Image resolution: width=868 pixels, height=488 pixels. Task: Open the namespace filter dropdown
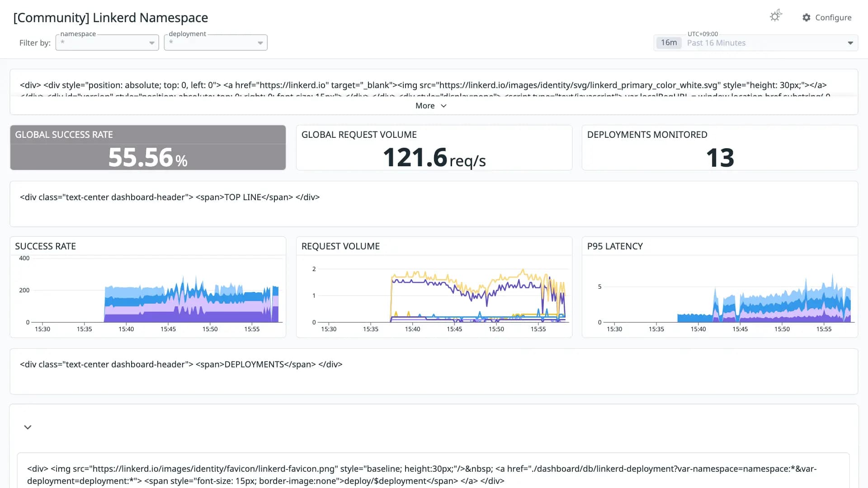107,43
